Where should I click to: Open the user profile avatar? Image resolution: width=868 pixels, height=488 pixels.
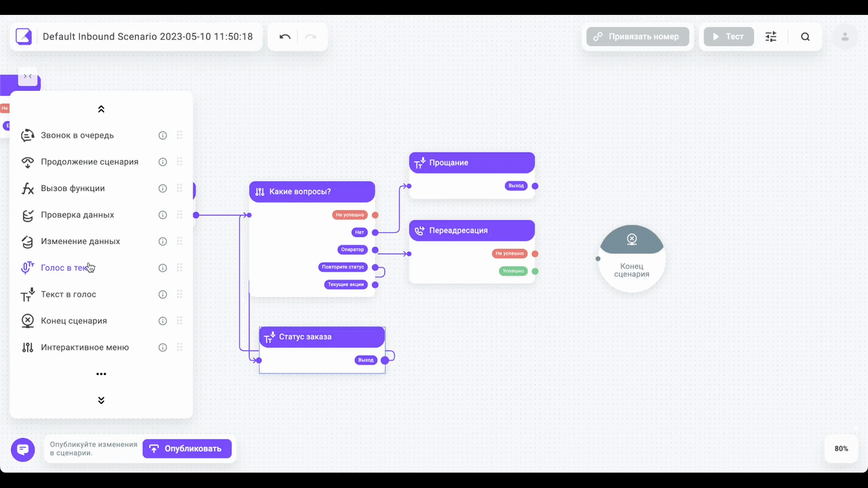pos(845,37)
